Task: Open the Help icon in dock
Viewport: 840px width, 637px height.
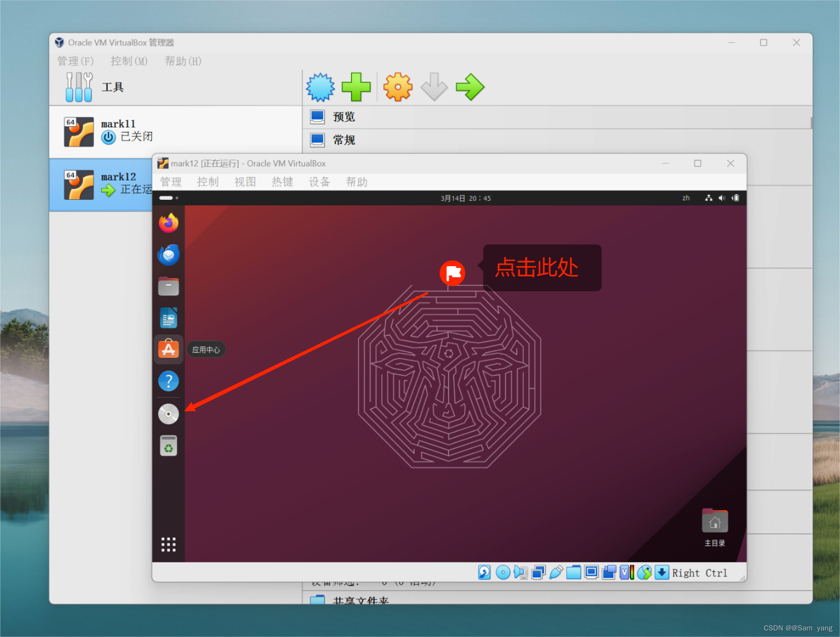Action: tap(169, 381)
